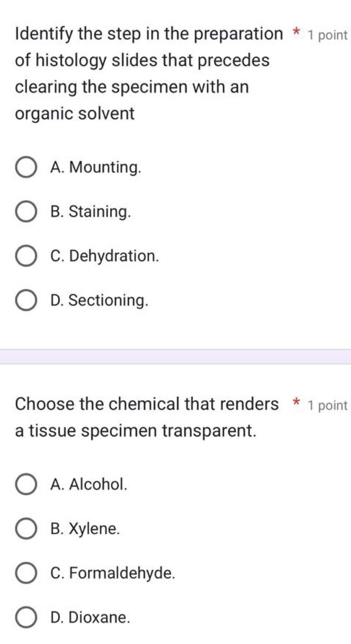Click the '1 point' label on second question

pyautogui.click(x=328, y=405)
